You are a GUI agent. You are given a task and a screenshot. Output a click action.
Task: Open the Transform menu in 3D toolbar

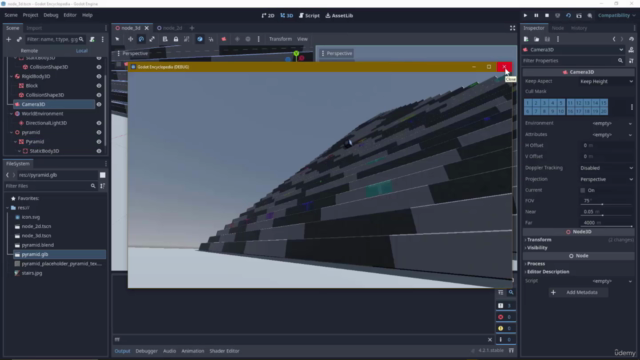coord(280,39)
